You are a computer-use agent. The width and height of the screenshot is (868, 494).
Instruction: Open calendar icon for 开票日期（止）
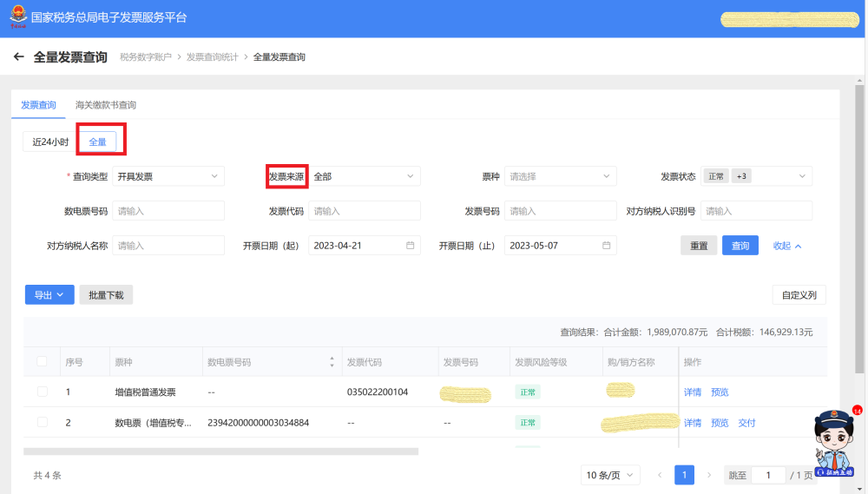point(606,246)
